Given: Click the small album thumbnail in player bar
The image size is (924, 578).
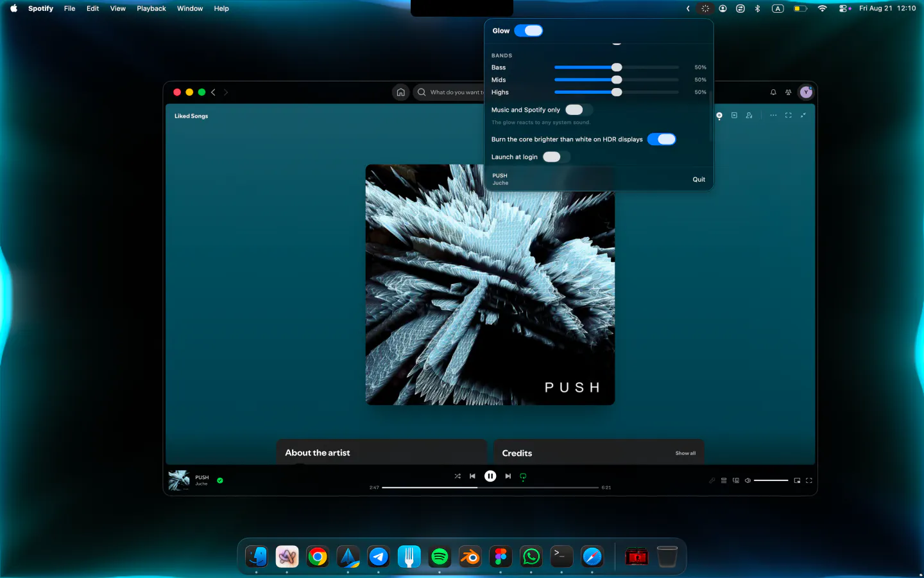Looking at the screenshot, I should click(179, 480).
